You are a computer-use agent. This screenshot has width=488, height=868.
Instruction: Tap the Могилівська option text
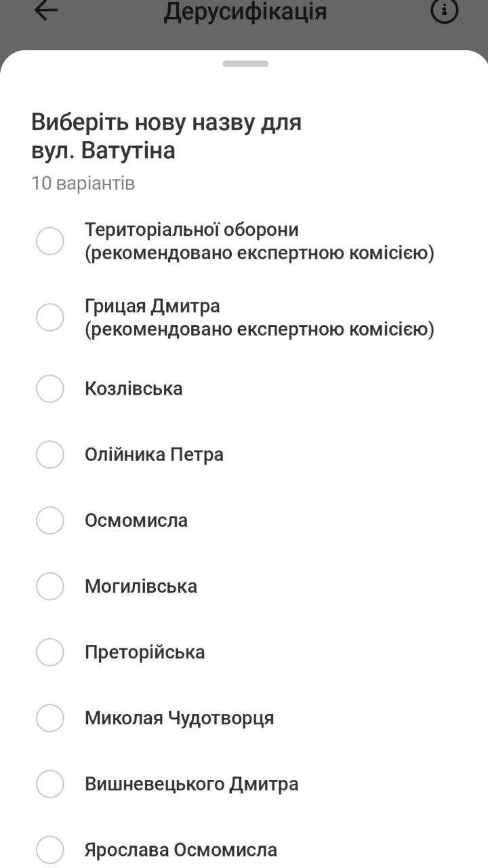coord(141,586)
